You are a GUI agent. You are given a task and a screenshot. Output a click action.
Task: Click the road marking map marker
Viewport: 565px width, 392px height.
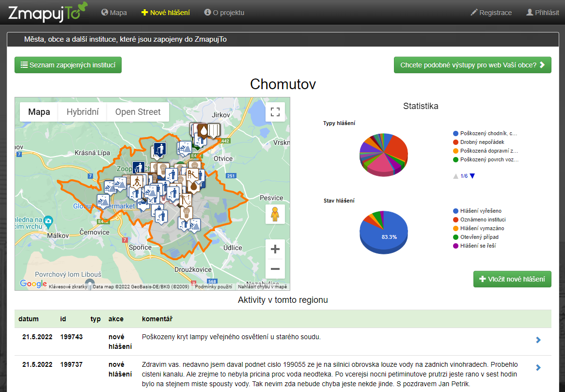(x=214, y=130)
